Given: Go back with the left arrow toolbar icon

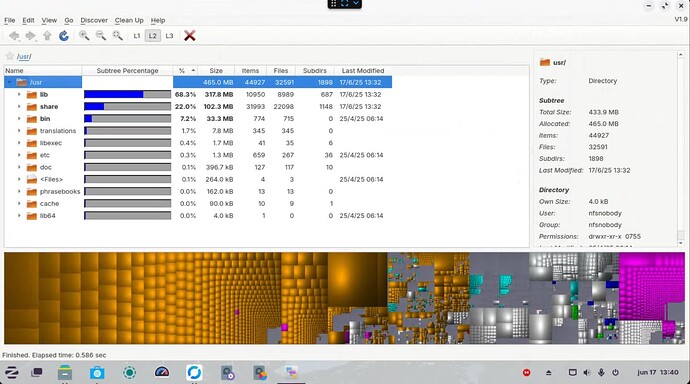Looking at the screenshot, I should 14,36.
